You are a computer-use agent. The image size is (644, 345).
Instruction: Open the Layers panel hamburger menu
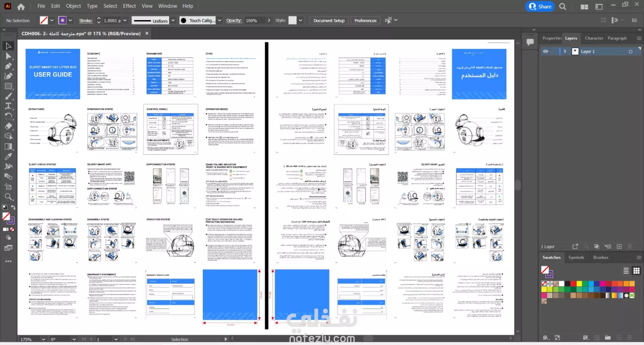[x=639, y=38]
